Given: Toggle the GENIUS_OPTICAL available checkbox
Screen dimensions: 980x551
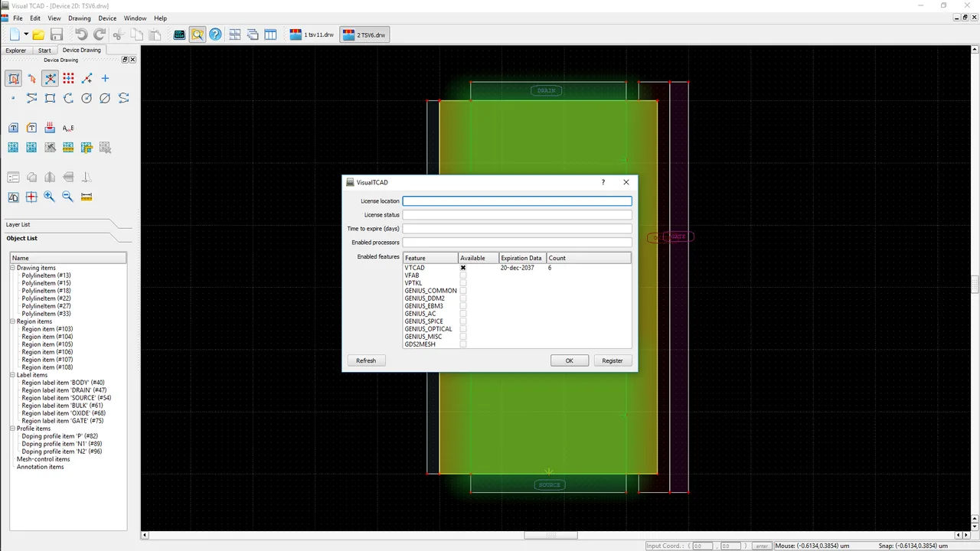Looking at the screenshot, I should coord(463,329).
